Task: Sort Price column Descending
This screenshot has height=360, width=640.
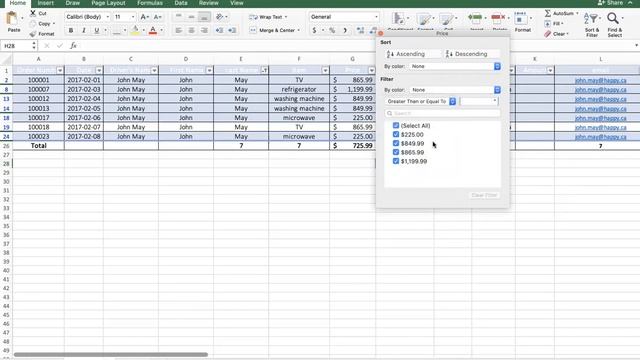Action: (472, 54)
